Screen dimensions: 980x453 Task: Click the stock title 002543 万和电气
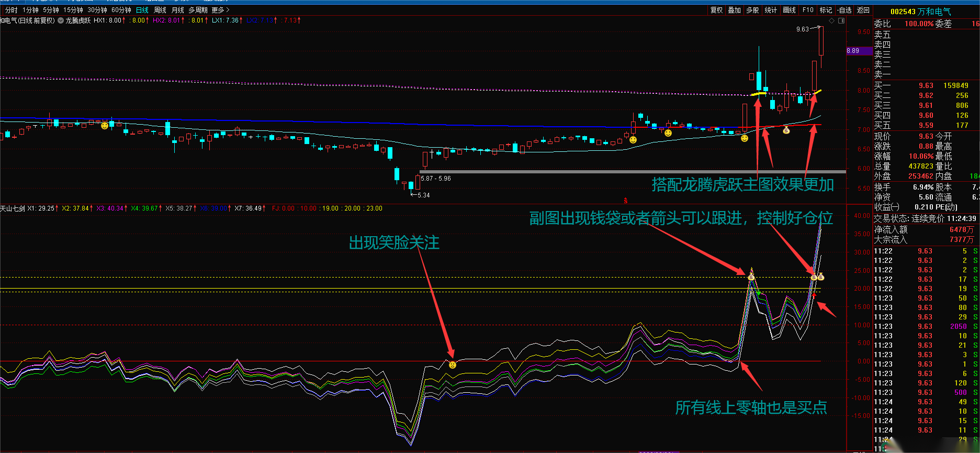coord(921,12)
